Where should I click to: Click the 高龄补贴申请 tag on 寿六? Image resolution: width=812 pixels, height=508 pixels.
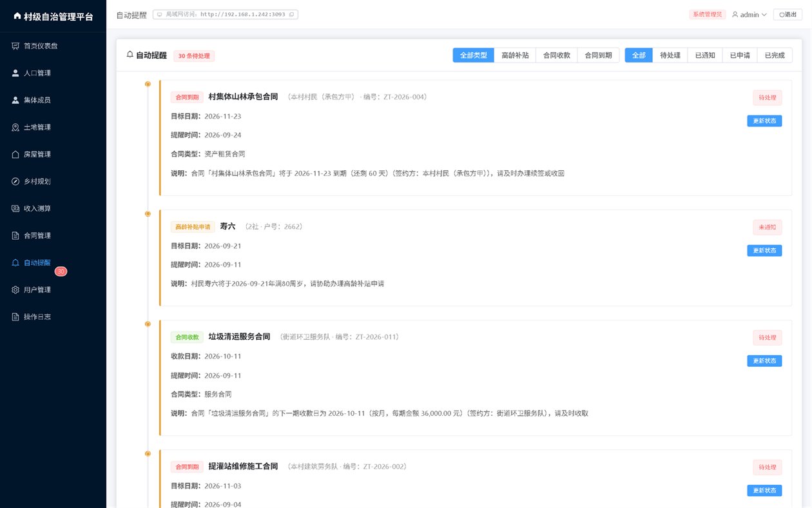tap(193, 227)
